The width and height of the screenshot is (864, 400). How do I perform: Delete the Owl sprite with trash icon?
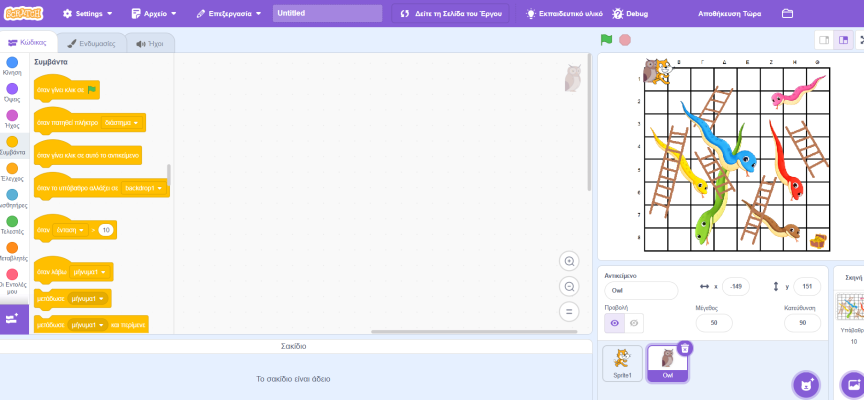coord(684,348)
